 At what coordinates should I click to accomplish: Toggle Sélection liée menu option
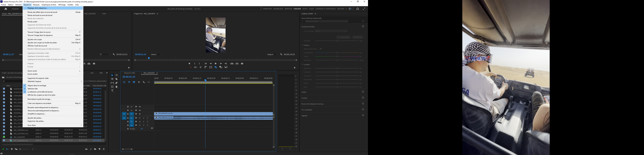(x=53, y=89)
